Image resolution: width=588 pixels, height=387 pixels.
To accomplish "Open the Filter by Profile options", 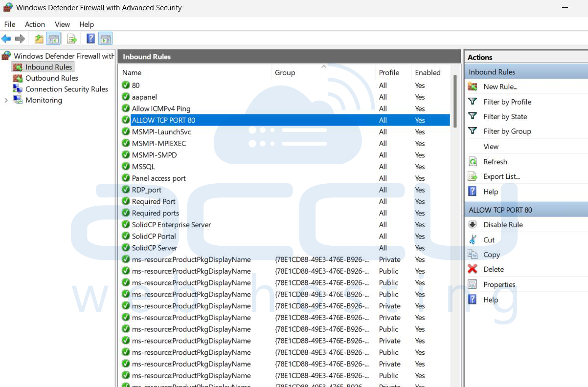I will click(507, 102).
